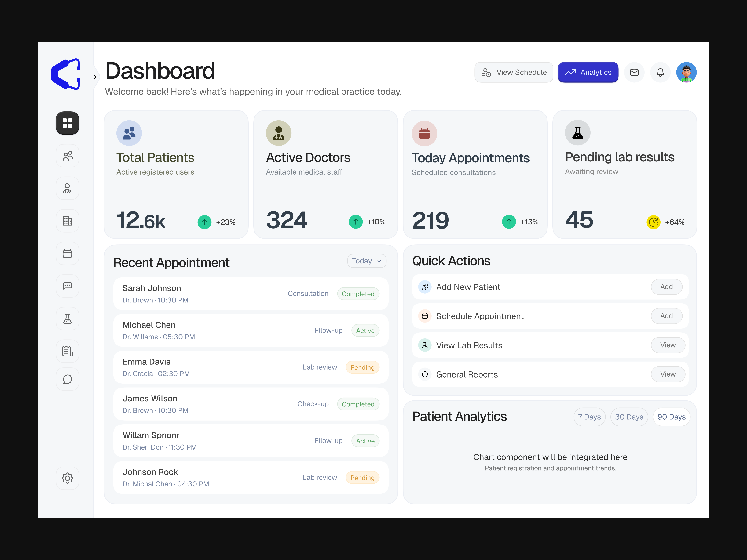The image size is (747, 560).
Task: Click View Schedule in the header
Action: click(x=514, y=72)
